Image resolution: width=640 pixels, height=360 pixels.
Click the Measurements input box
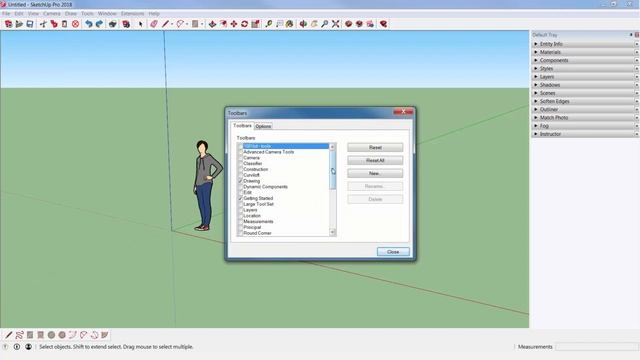(x=597, y=347)
